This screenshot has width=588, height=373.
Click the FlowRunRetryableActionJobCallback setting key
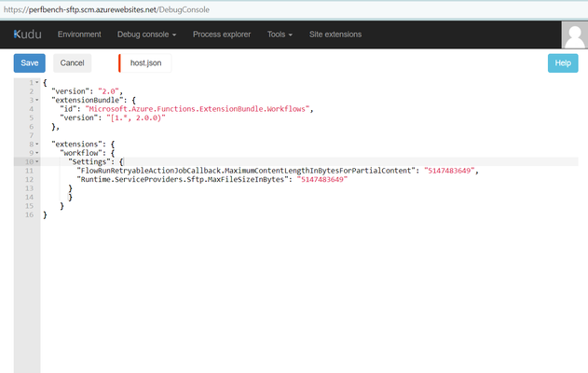[x=246, y=171]
